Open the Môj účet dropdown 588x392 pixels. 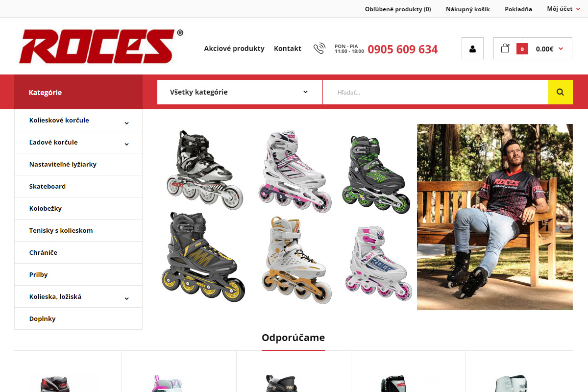pos(563,9)
